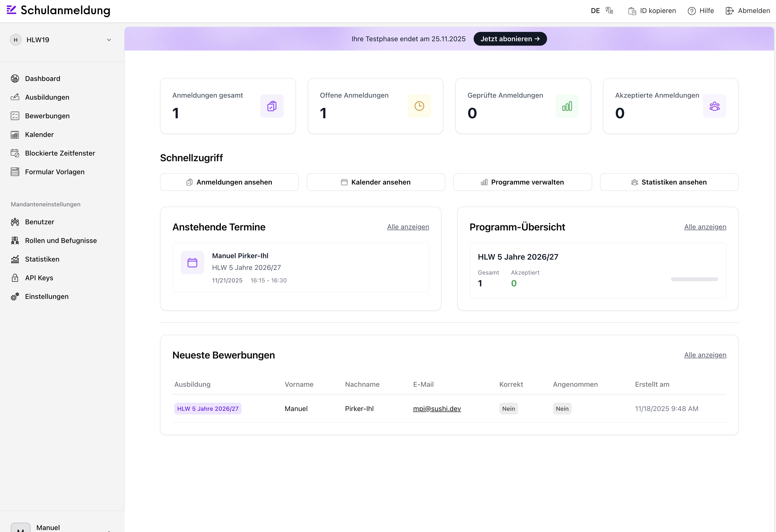Click the HLW 5 Jahre 2026/27 tag
The image size is (776, 532).
click(208, 408)
